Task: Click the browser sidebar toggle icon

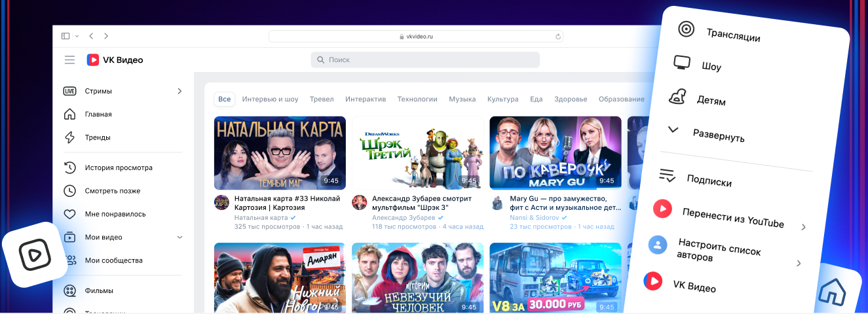Action: (65, 36)
